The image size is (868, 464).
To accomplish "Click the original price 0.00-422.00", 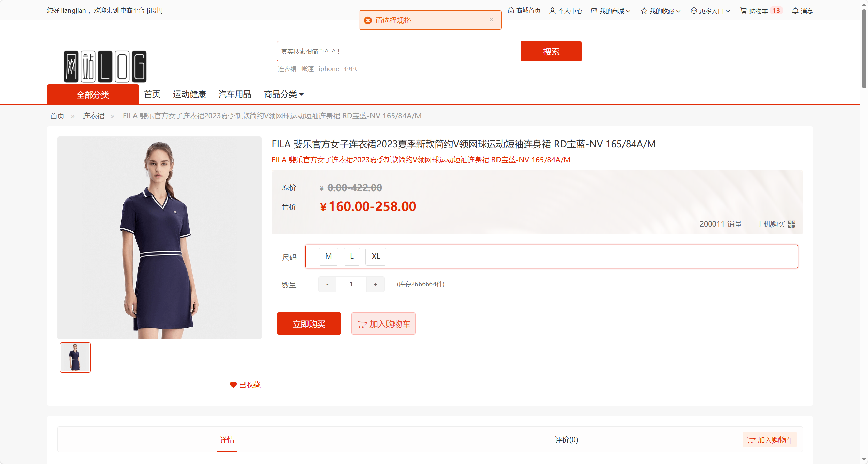I will pos(354,188).
